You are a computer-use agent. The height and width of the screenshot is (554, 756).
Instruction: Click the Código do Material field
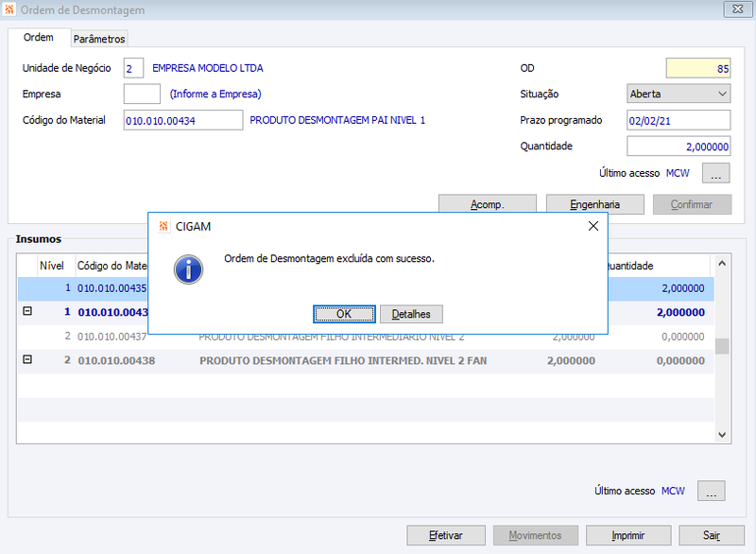tap(183, 120)
